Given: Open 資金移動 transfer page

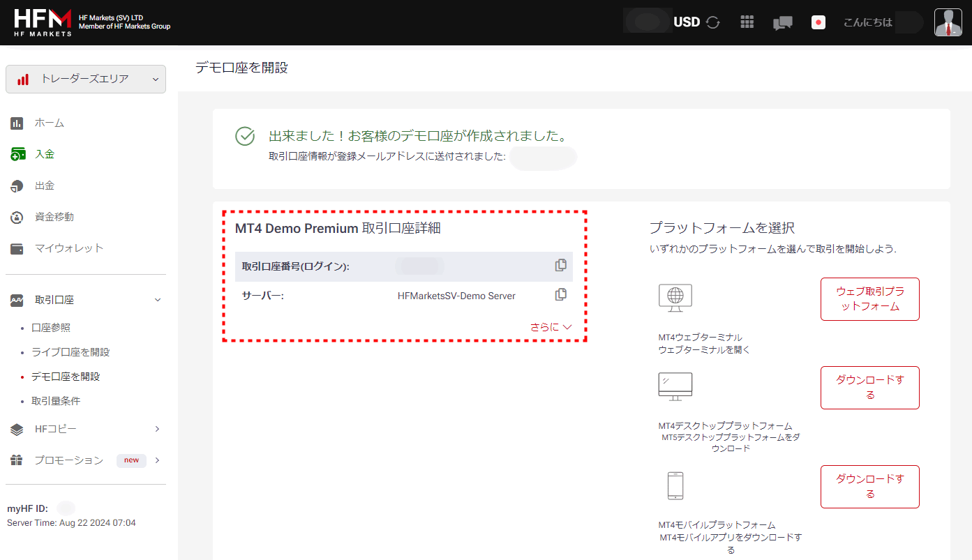Looking at the screenshot, I should coord(54,217).
